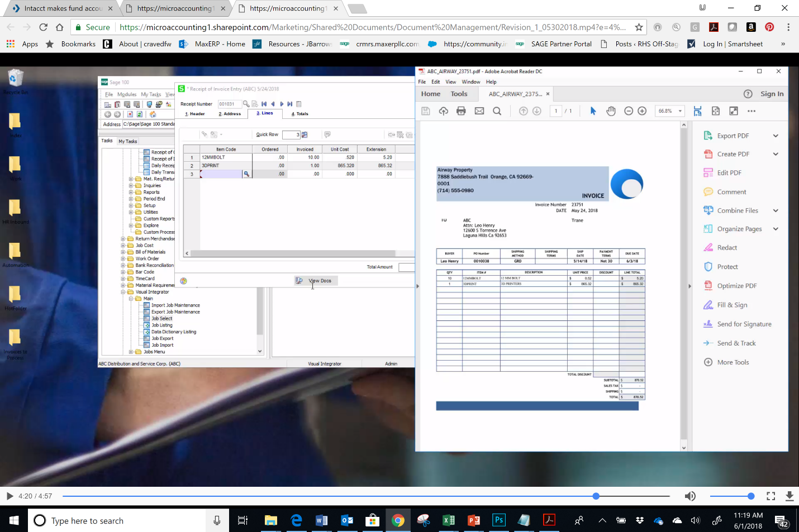
Task: Open Photoshop from the taskbar
Action: pyautogui.click(x=499, y=520)
